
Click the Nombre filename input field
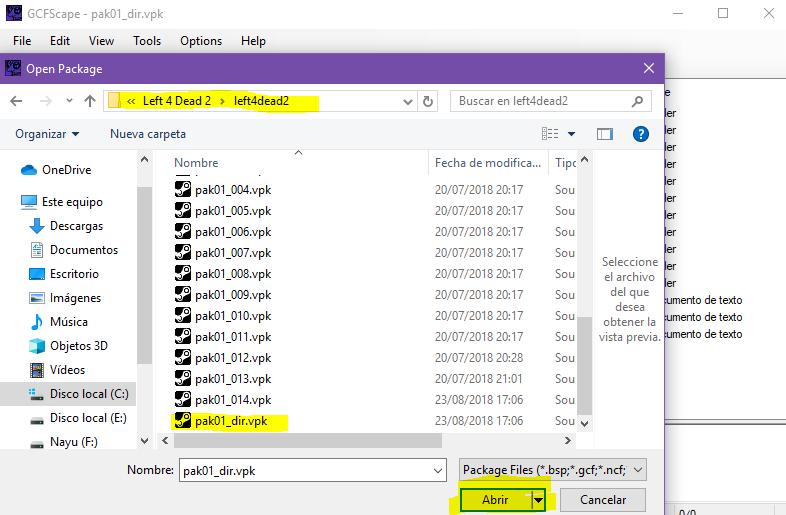[x=306, y=471]
